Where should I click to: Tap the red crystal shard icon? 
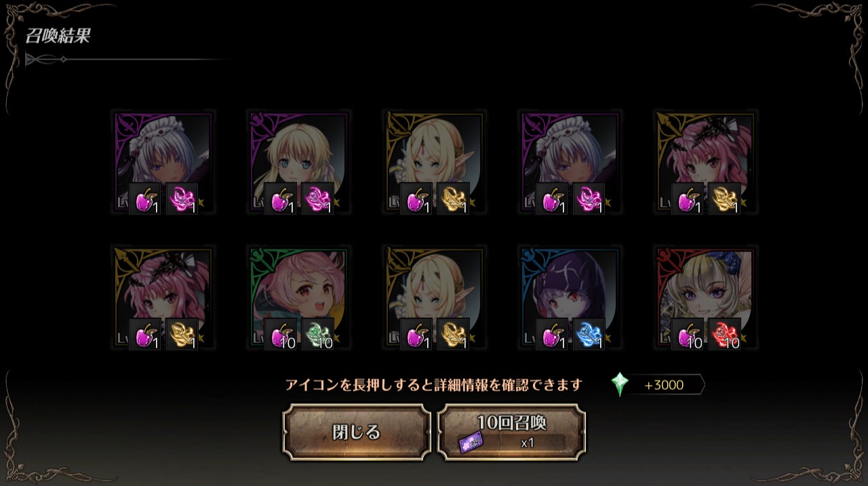(x=724, y=334)
